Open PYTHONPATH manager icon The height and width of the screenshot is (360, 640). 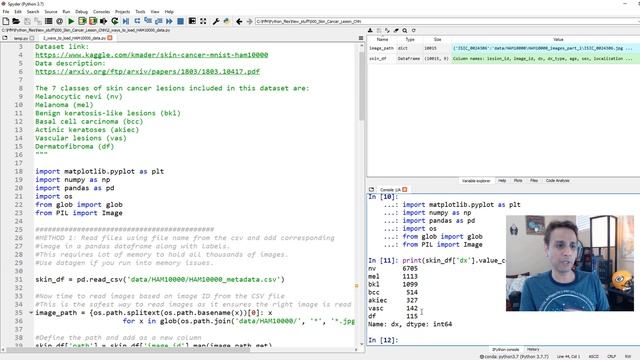tap(227, 21)
